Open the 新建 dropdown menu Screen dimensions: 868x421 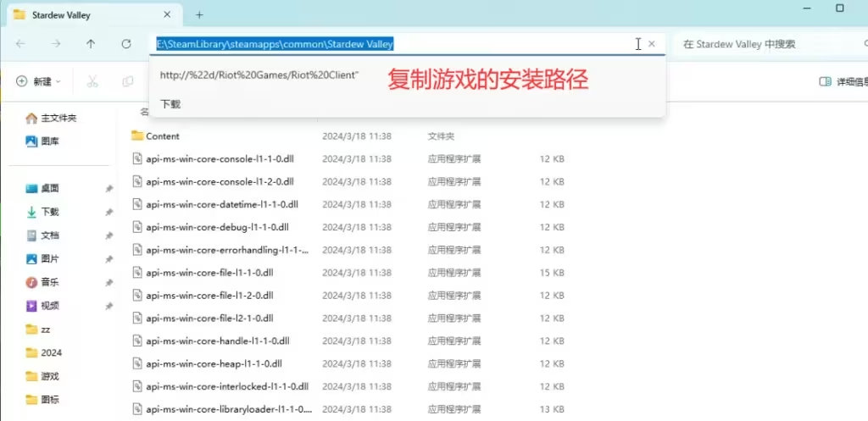click(38, 81)
